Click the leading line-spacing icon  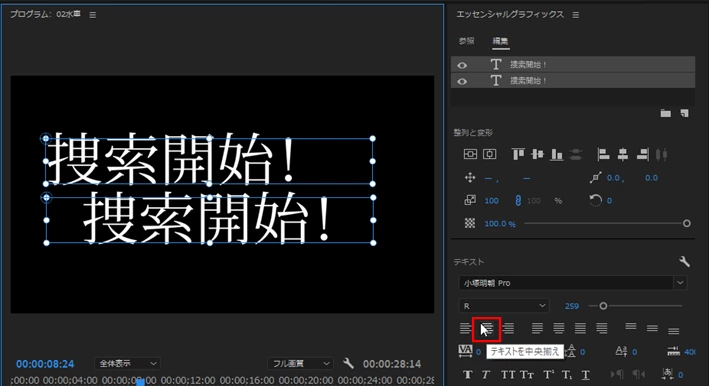(x=571, y=351)
